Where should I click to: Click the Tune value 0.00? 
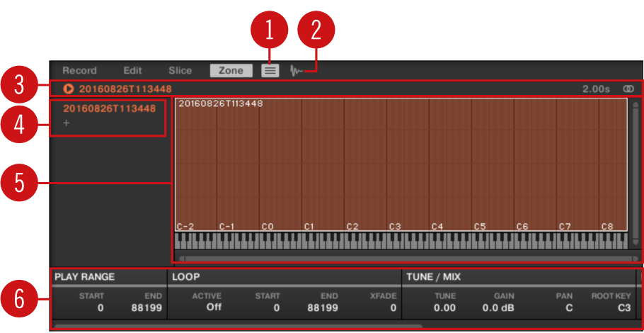[444, 308]
